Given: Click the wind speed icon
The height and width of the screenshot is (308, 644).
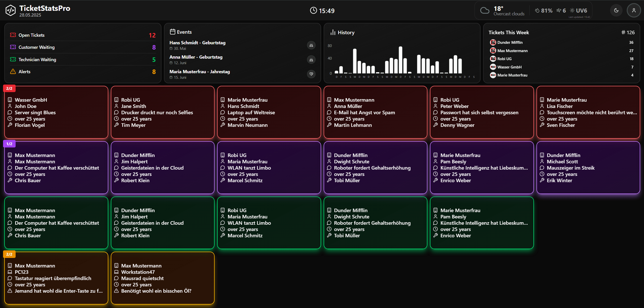Looking at the screenshot, I should [x=559, y=11].
